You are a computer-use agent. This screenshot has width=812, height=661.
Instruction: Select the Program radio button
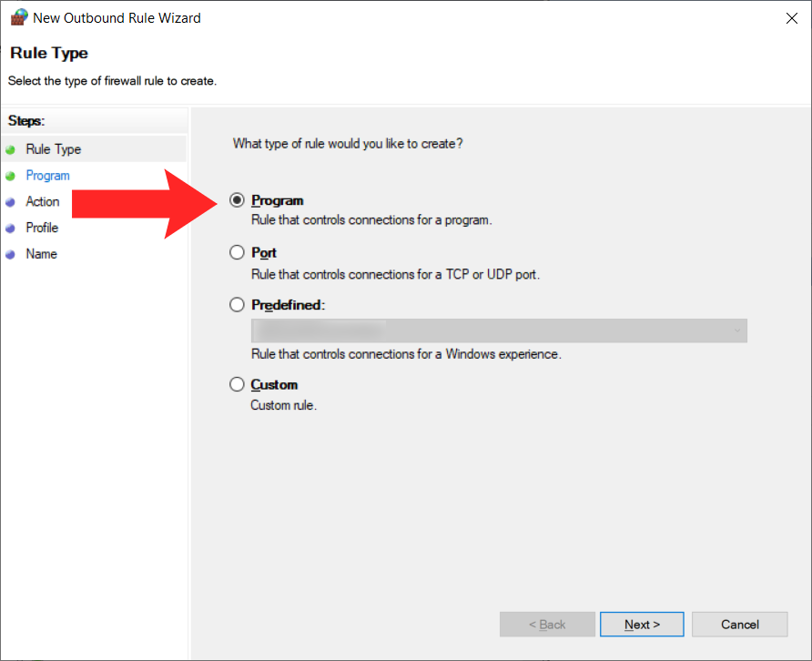(238, 200)
